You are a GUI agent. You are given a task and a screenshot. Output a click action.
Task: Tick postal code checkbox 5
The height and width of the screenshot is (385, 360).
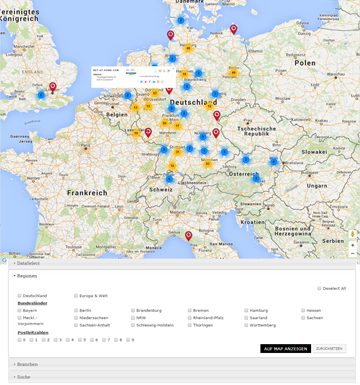[x=80, y=340]
